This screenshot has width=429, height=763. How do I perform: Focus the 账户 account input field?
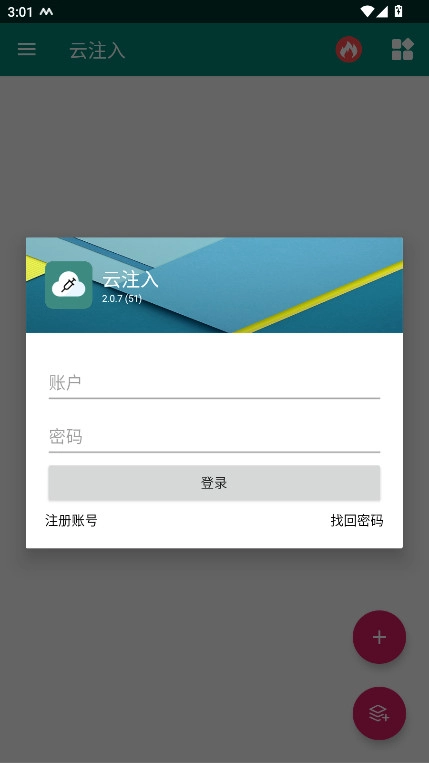pyautogui.click(x=214, y=383)
